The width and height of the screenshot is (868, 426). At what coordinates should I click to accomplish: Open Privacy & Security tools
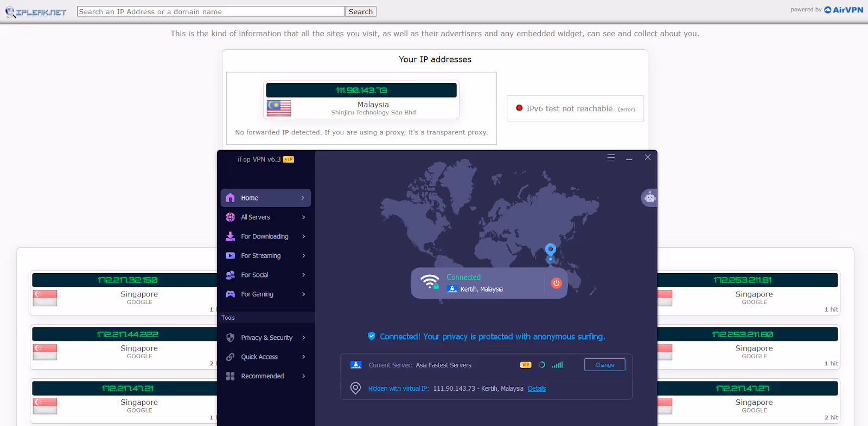point(266,338)
